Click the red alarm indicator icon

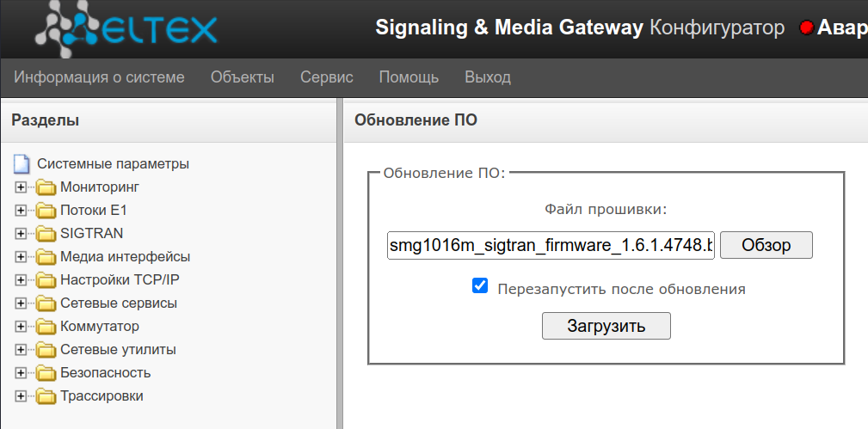[806, 28]
